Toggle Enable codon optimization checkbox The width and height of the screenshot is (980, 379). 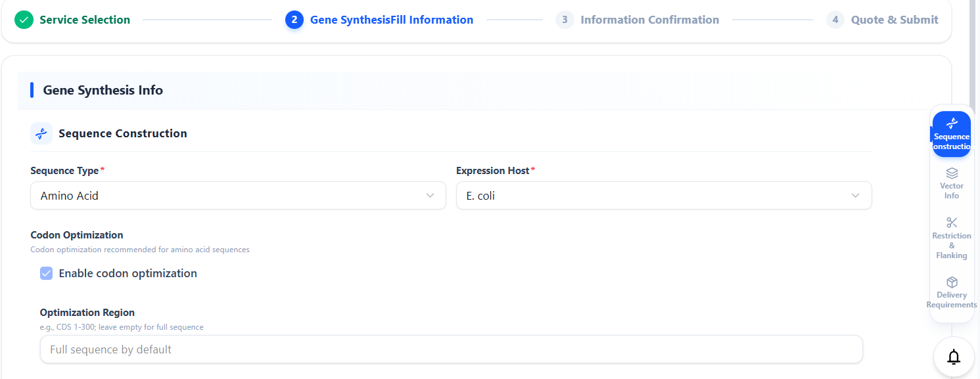tap(47, 273)
